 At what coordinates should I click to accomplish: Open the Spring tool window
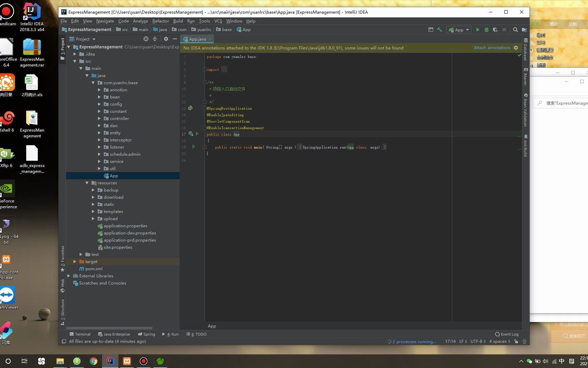146,334
